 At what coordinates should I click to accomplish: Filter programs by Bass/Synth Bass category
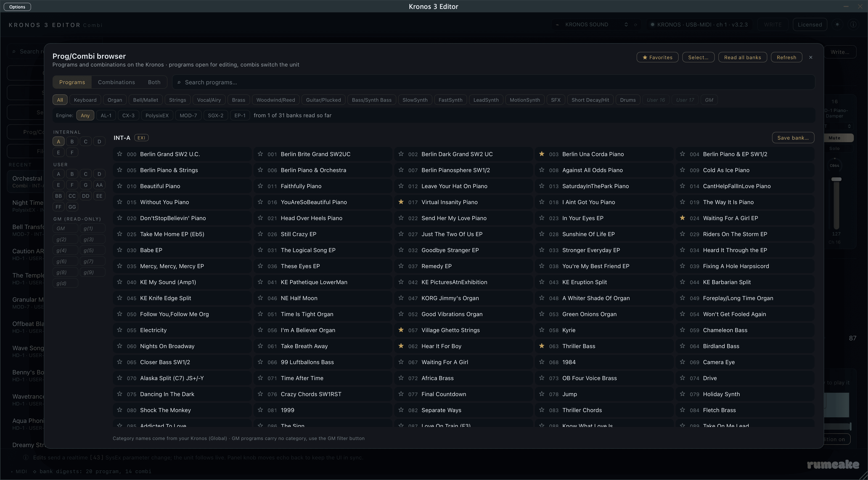371,100
